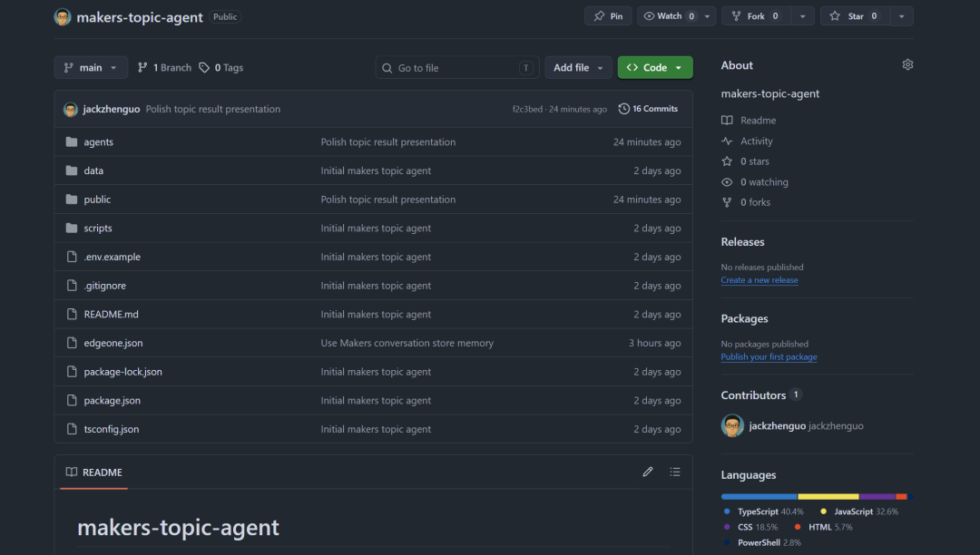This screenshot has height=555, width=980.
Task: Open the TypeScript 40.4% language entry
Action: coord(764,511)
